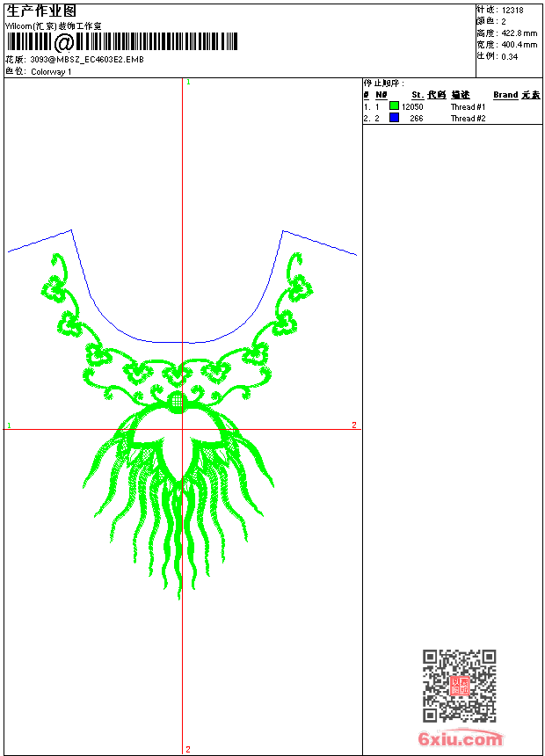The height and width of the screenshot is (756, 545).
Task: Click the 'St.' column header
Action: (x=418, y=95)
